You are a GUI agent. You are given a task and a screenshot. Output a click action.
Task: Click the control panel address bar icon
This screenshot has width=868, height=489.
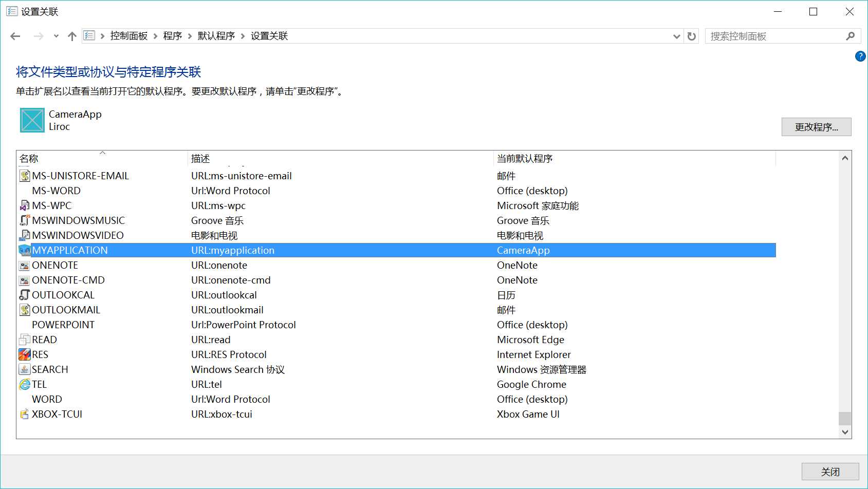pos(89,35)
